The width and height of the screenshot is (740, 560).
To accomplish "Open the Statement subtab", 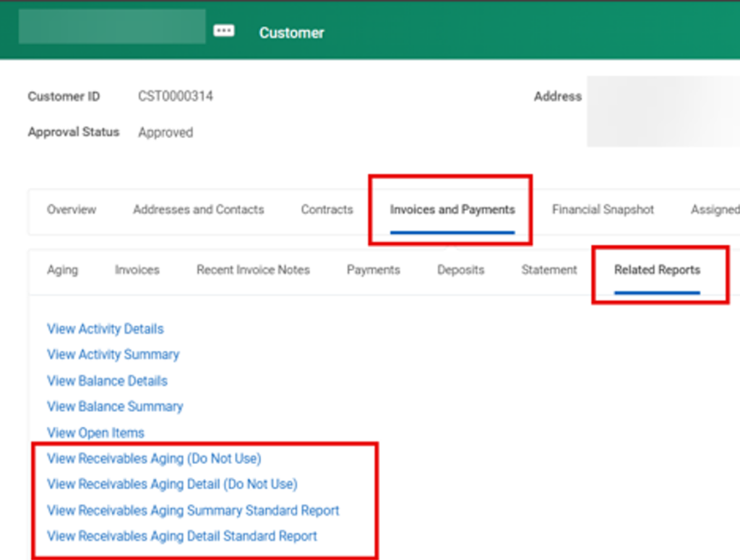I will pos(548,270).
